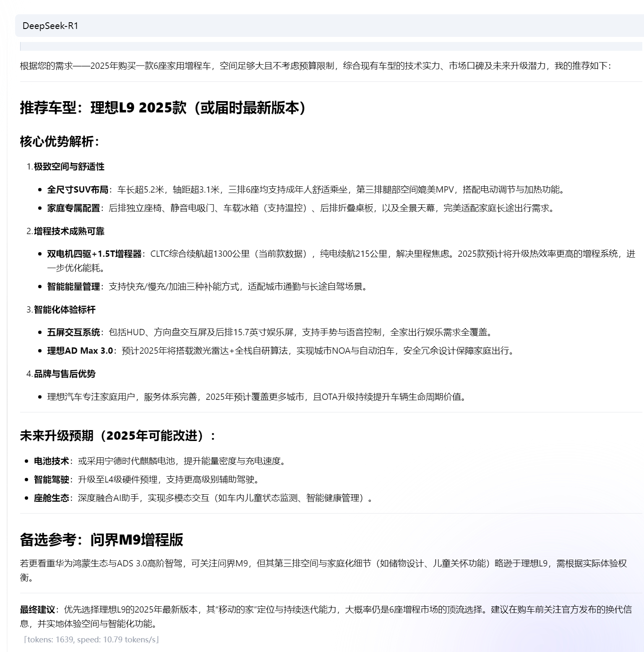Click text 深度融合AI助手
The height and width of the screenshot is (652, 644).
point(108,498)
